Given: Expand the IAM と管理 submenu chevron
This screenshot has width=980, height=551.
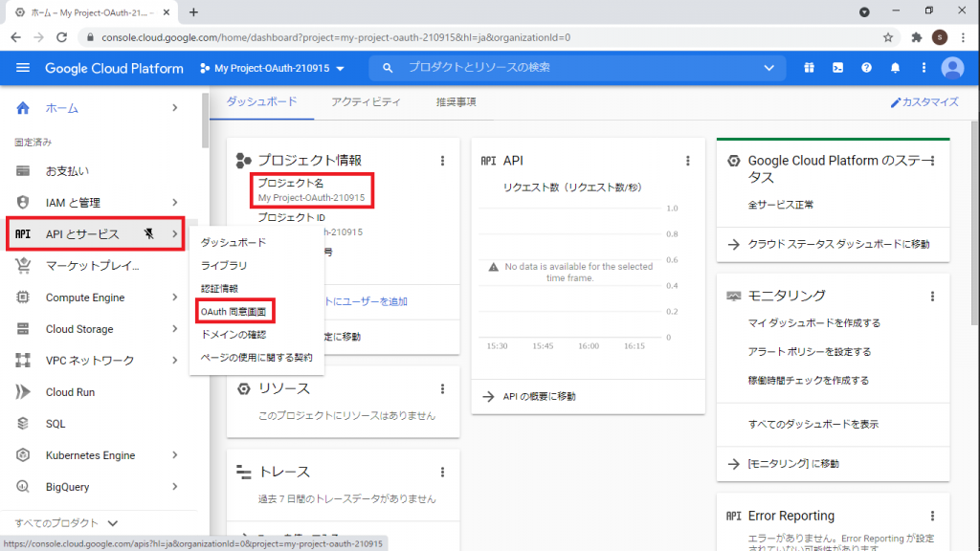Looking at the screenshot, I should pyautogui.click(x=176, y=202).
